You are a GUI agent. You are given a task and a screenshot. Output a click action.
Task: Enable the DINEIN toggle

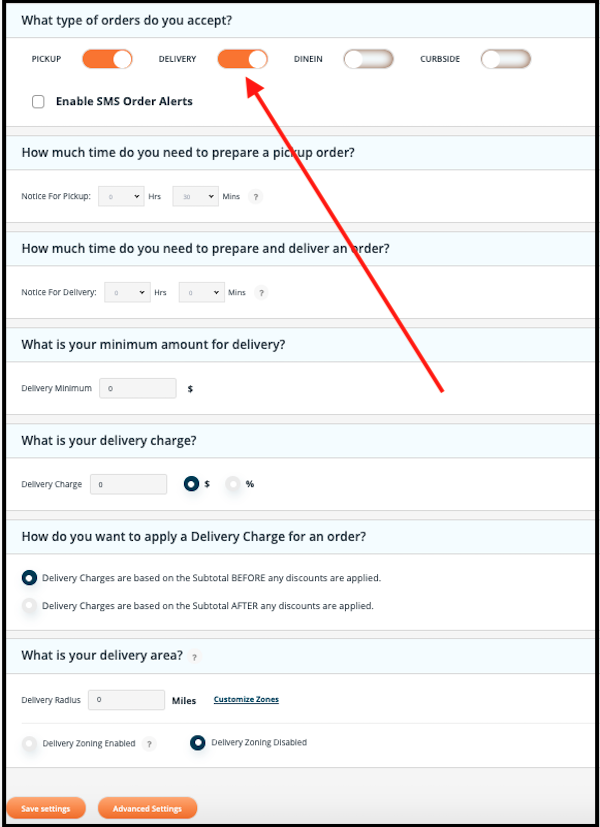368,59
